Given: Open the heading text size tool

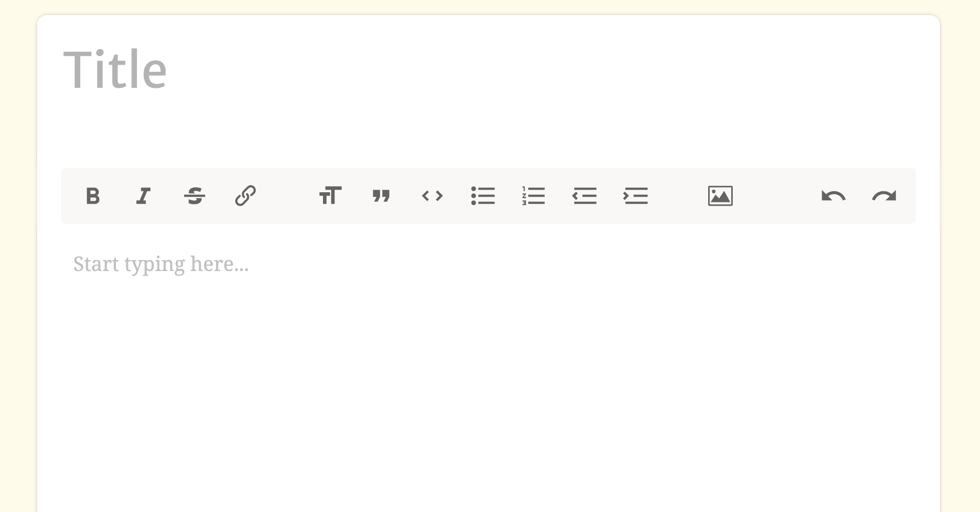Looking at the screenshot, I should pyautogui.click(x=331, y=196).
